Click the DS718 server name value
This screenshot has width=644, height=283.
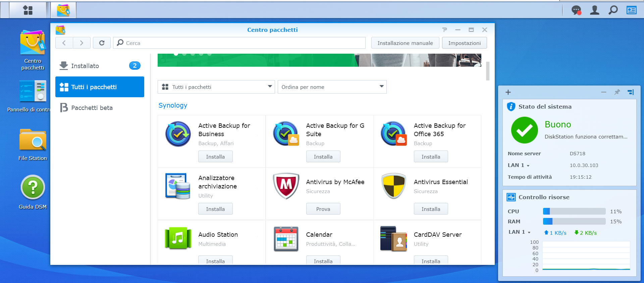577,154
